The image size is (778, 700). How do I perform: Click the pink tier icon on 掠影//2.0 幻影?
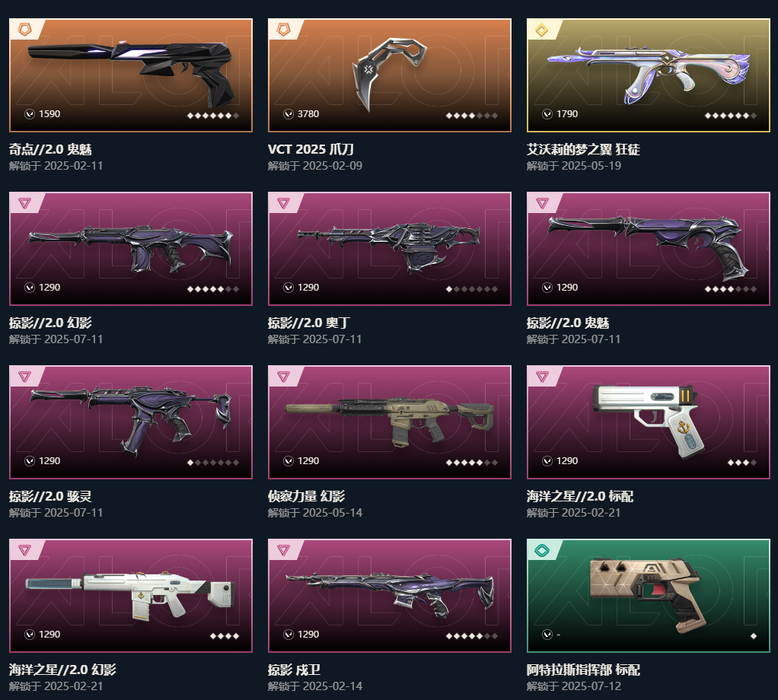[x=25, y=203]
